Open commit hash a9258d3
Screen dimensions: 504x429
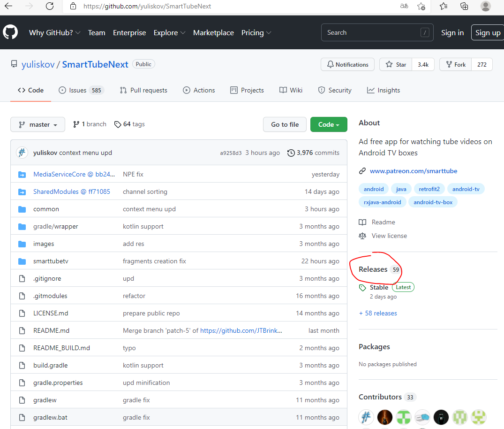click(x=231, y=153)
